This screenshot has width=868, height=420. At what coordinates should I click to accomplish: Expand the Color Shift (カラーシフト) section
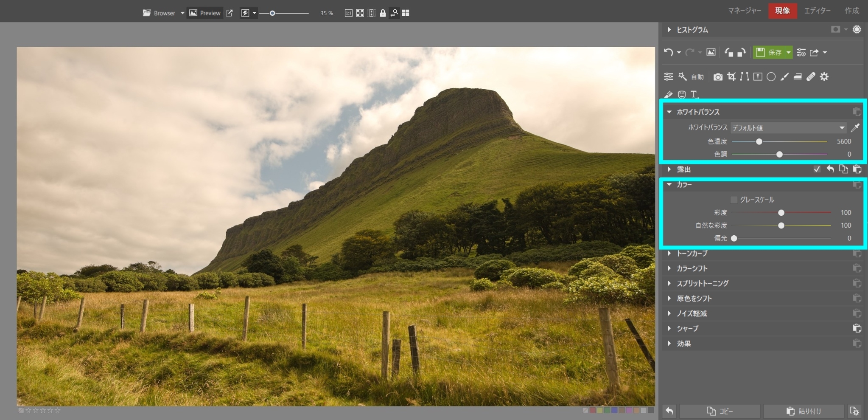(669, 268)
